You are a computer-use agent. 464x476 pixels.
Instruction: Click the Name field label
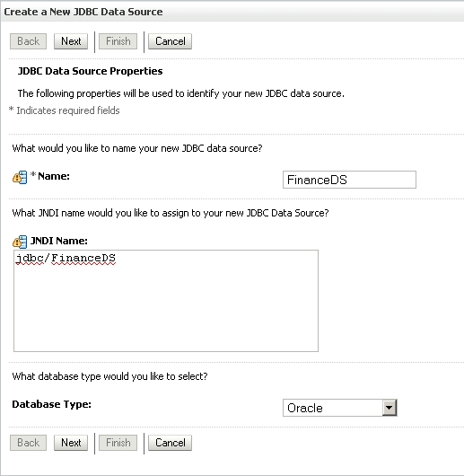coord(54,176)
